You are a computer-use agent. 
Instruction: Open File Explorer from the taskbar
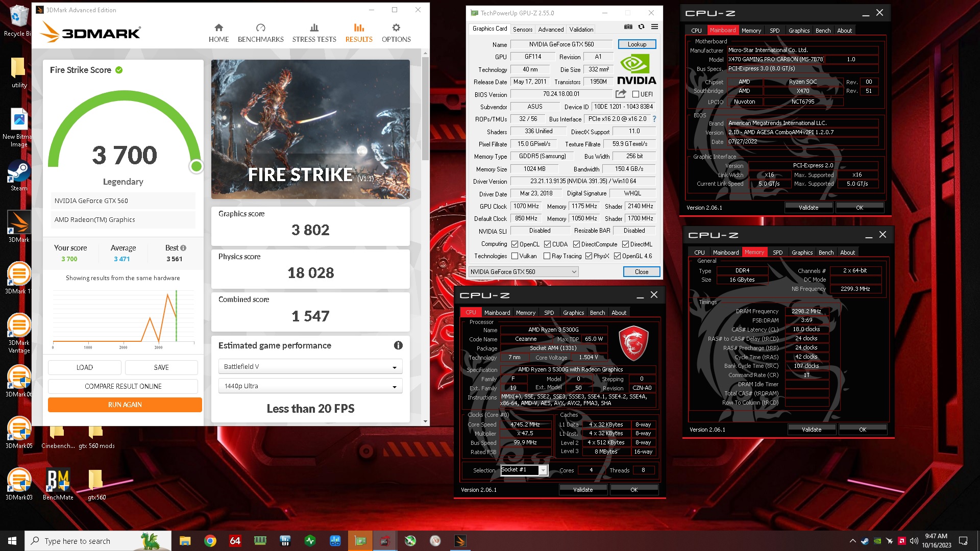point(185,541)
